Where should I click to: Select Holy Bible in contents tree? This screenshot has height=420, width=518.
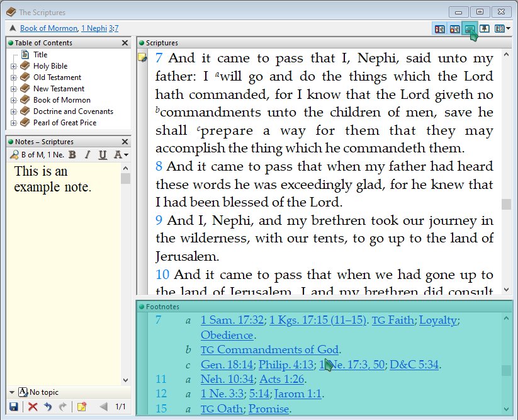(x=50, y=66)
